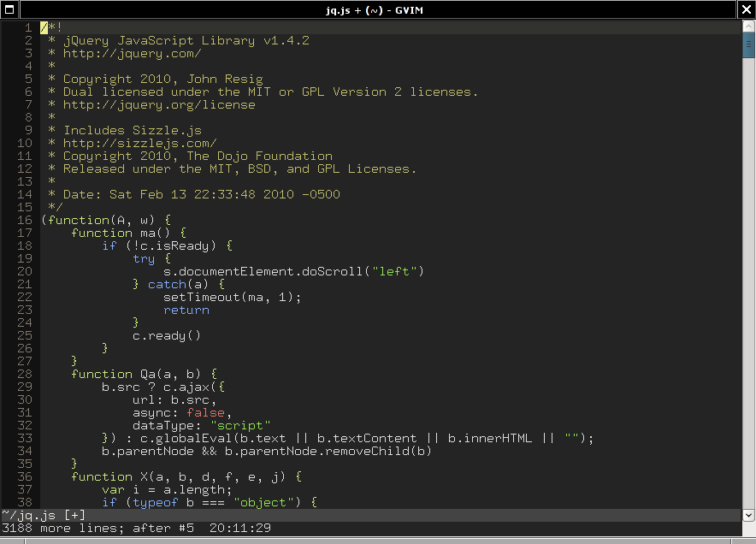756x544 pixels.
Task: Click 'setTimeout(ma, 1);' line
Action: point(233,297)
